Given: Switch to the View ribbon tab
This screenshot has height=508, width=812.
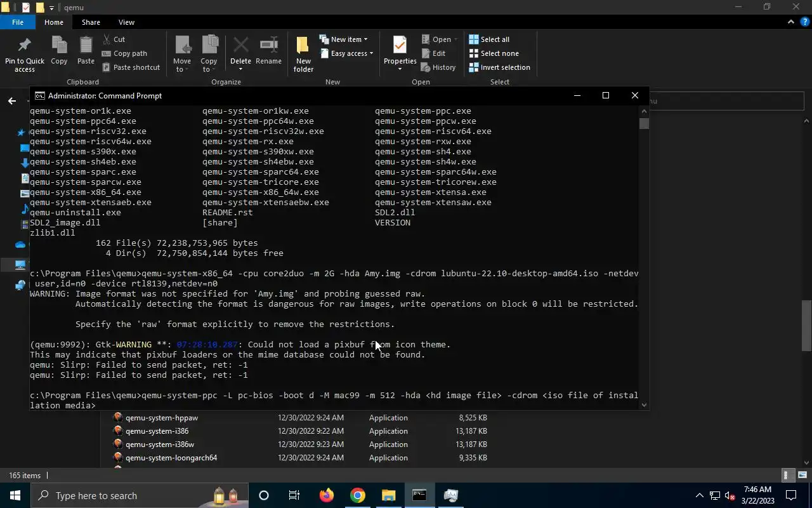Looking at the screenshot, I should (126, 22).
